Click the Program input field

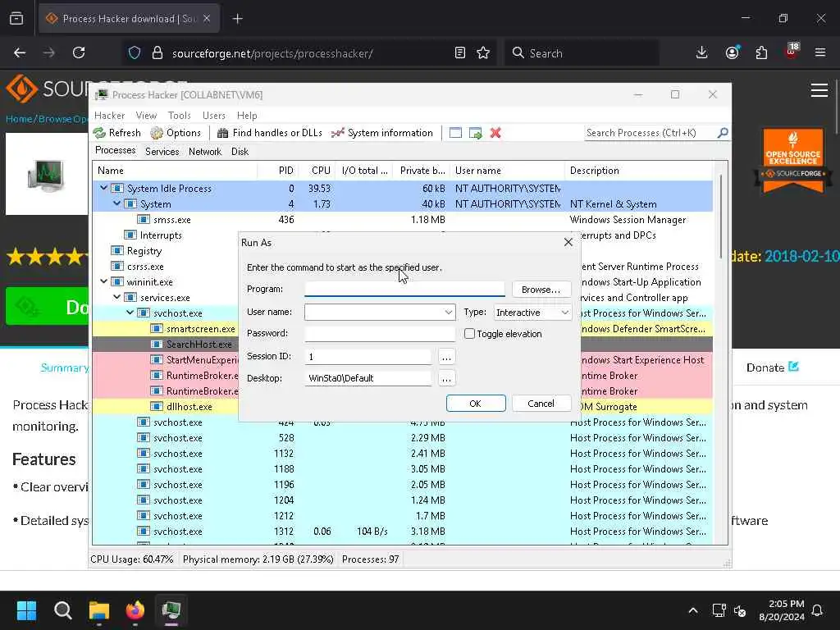coord(404,289)
